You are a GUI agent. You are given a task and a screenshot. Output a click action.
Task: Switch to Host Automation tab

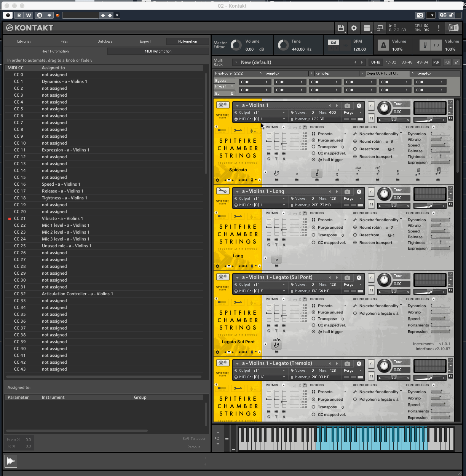55,51
